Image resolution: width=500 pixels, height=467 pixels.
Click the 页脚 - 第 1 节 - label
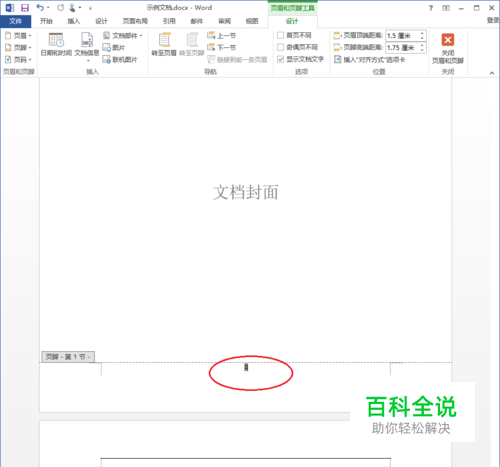[x=68, y=357]
